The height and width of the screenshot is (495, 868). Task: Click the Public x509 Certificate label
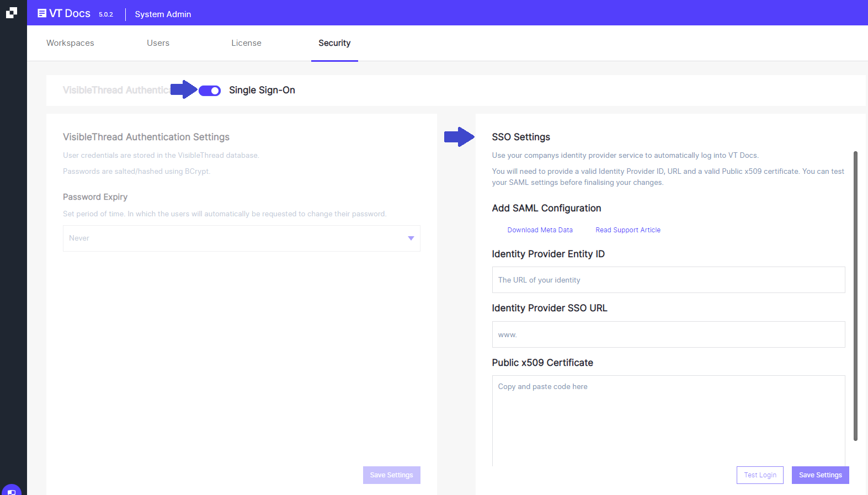[x=542, y=363]
